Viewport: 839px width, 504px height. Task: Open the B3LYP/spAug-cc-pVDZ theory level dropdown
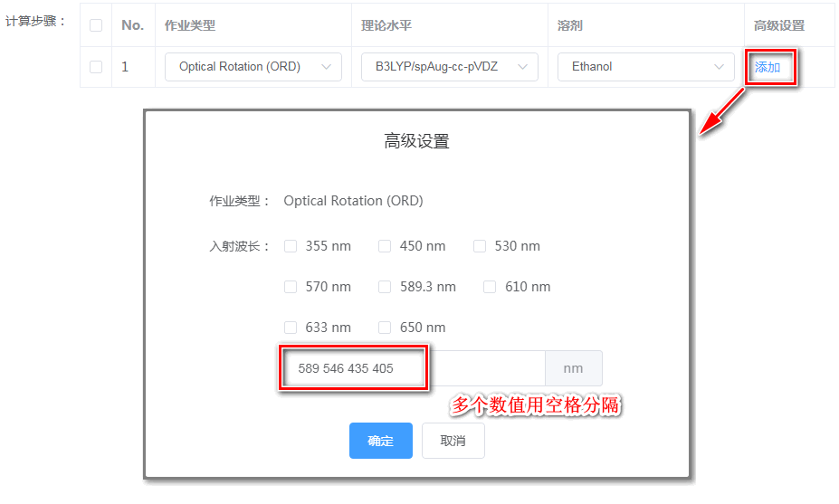pos(450,67)
